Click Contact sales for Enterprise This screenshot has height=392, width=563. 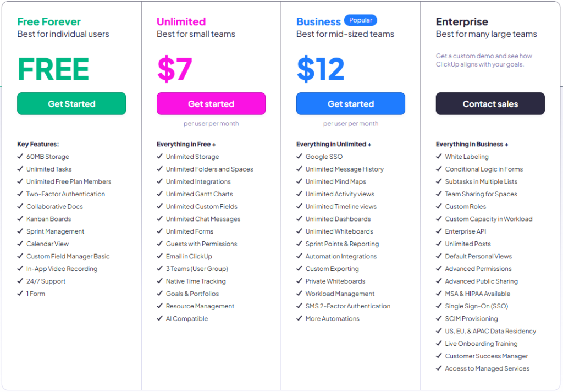tap(490, 103)
